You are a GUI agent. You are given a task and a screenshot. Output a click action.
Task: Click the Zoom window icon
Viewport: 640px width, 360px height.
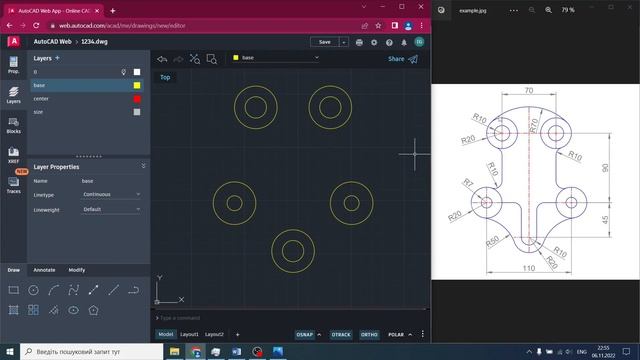tap(211, 59)
